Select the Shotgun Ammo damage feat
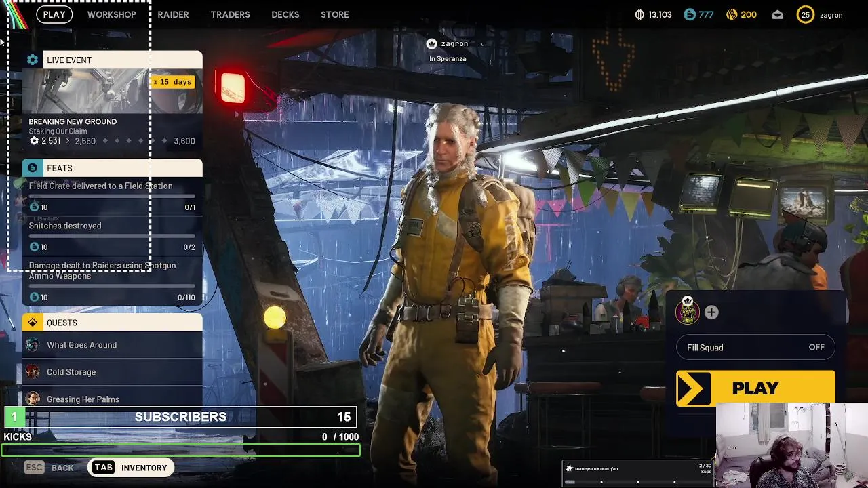The height and width of the screenshot is (488, 868). tap(112, 281)
